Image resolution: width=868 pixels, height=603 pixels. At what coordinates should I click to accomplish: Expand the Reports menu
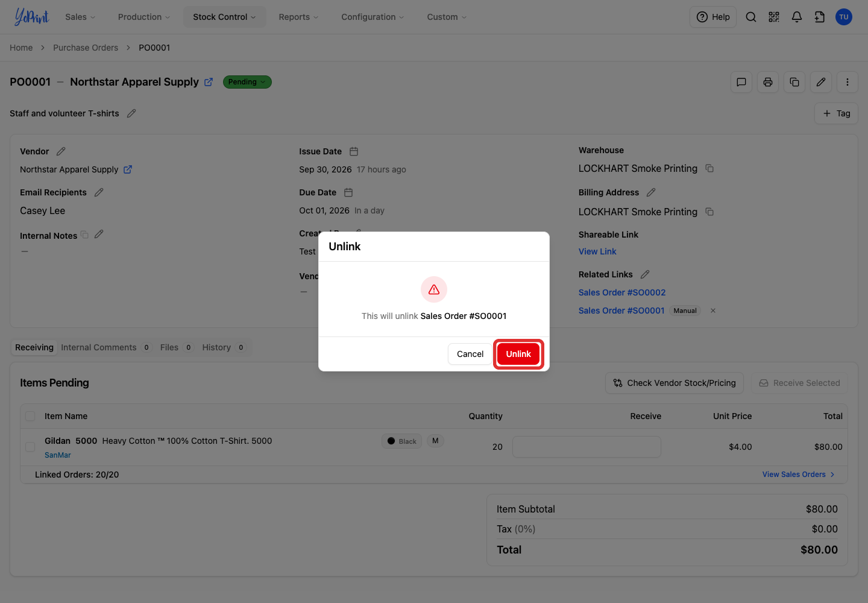tap(298, 17)
